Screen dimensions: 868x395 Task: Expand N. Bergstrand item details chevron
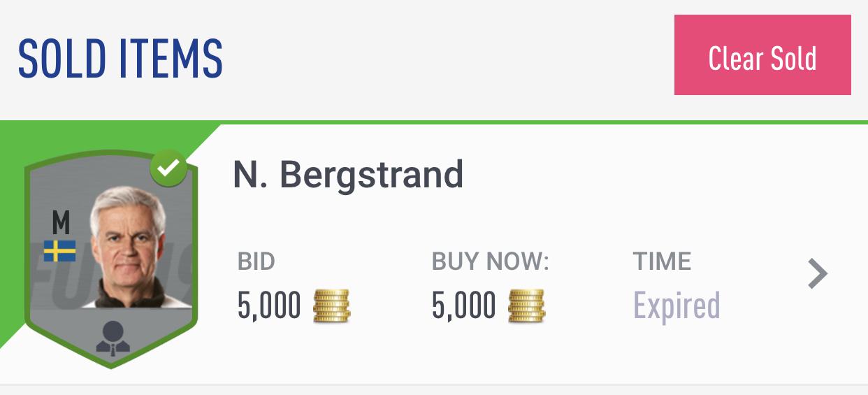pyautogui.click(x=817, y=274)
